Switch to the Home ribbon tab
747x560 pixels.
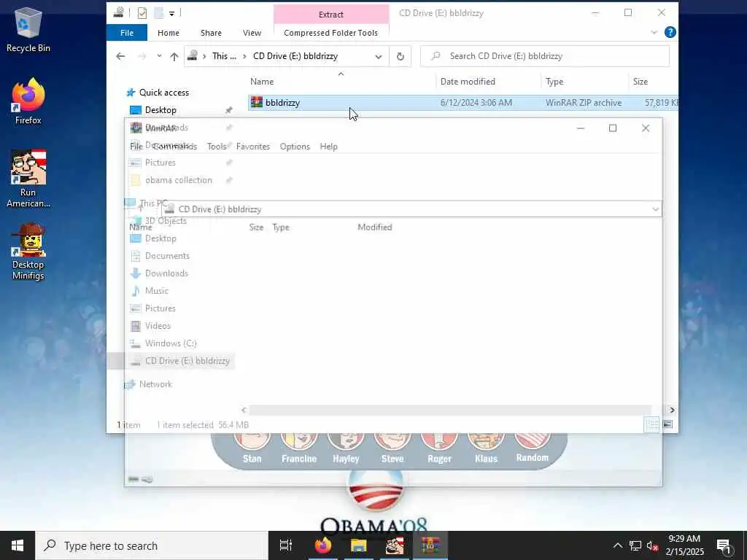[169, 32]
